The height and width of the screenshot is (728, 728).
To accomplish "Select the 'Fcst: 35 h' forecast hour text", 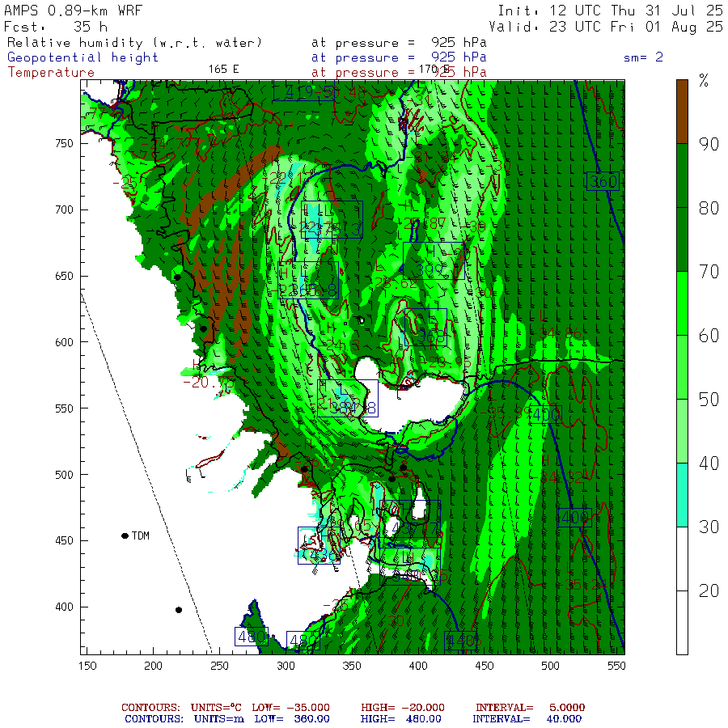I will pos(56,27).
